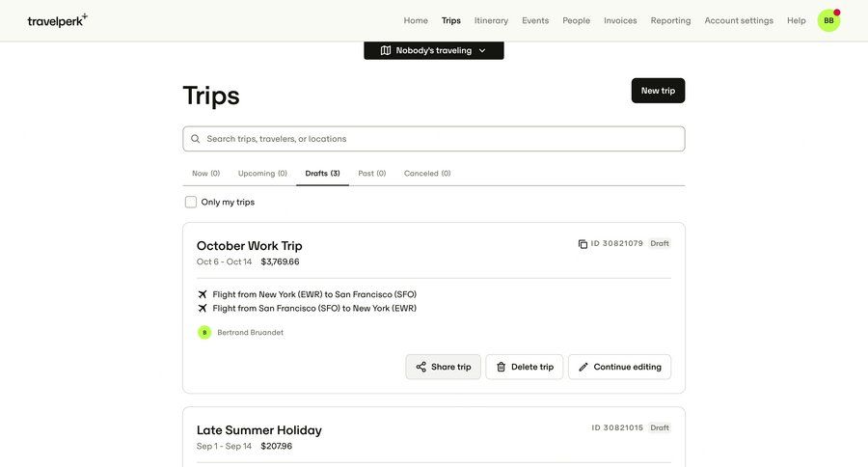Click Bertrand Bruandet's traveler avatar
The image size is (868, 467).
[x=204, y=333]
